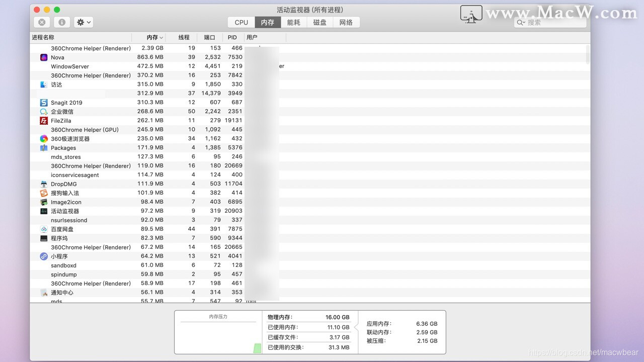The image size is (644, 362).
Task: Click the stop process toolbar icon
Action: (42, 22)
